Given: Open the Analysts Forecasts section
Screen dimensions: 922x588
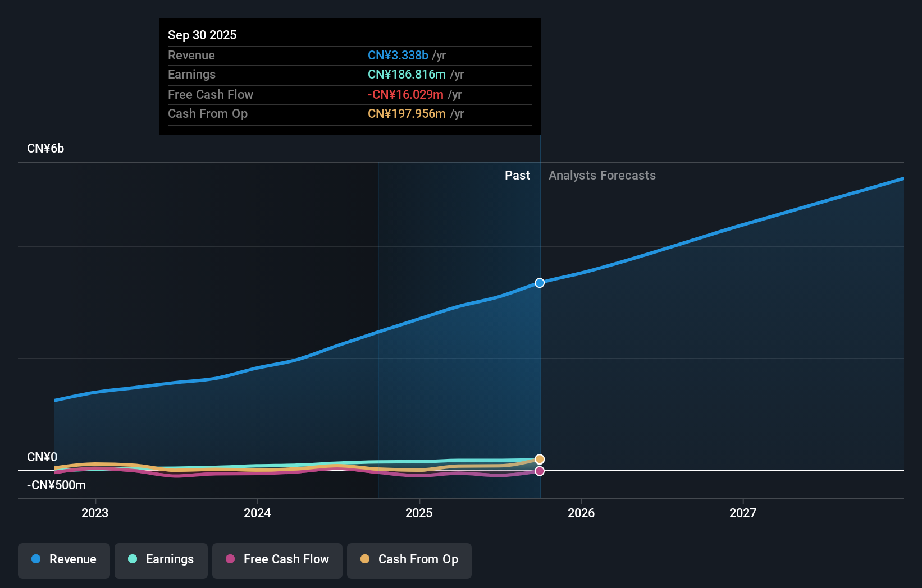Looking at the screenshot, I should [602, 175].
